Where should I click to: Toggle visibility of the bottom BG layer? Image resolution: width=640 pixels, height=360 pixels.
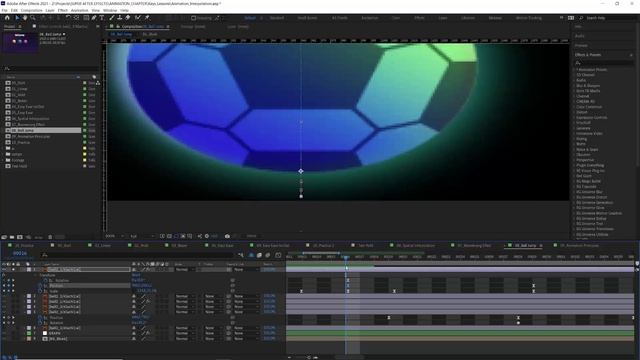[4, 338]
